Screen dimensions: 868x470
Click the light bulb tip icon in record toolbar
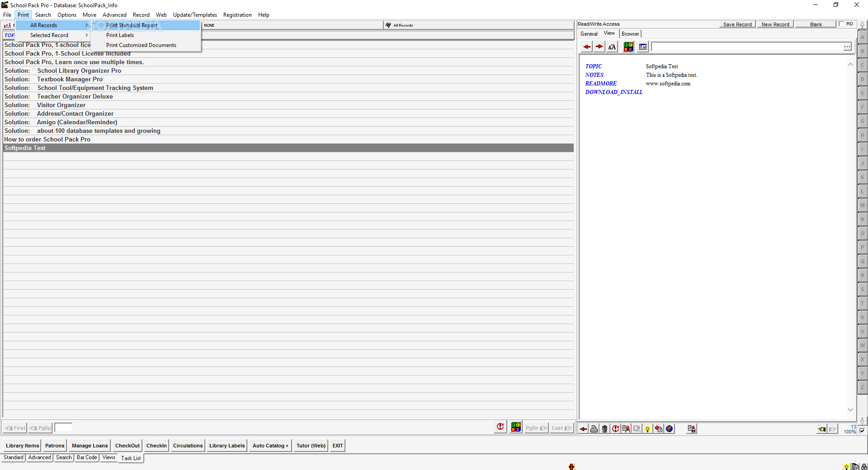(x=648, y=429)
